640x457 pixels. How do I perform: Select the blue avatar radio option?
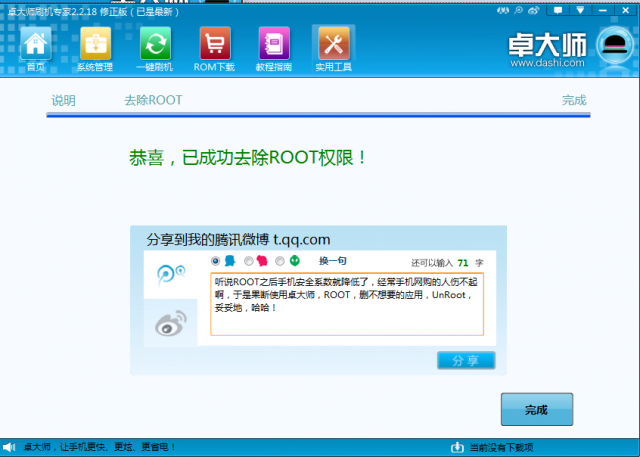[216, 261]
